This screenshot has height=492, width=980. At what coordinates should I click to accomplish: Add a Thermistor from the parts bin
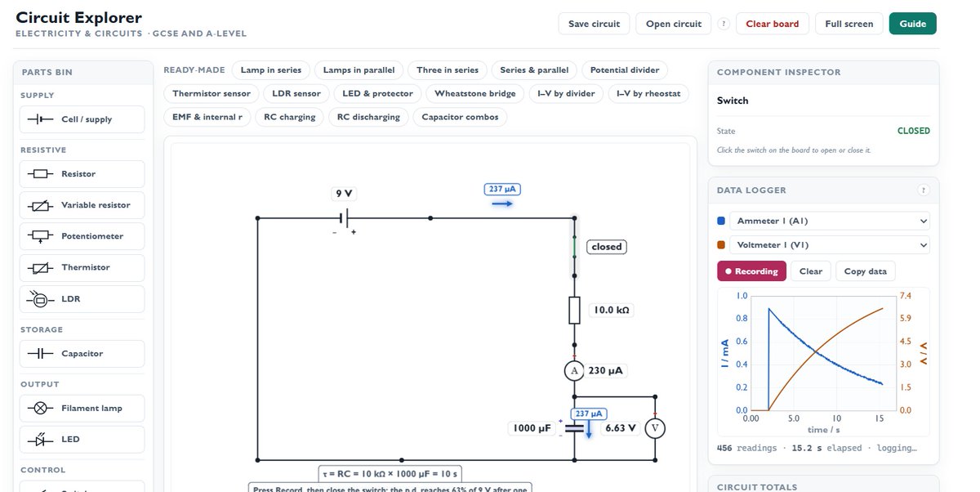82,267
